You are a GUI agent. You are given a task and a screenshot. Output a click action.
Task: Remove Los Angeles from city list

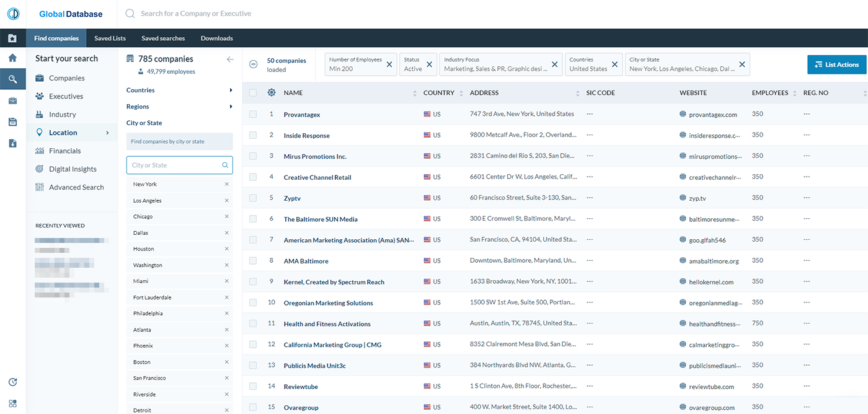[x=226, y=200]
